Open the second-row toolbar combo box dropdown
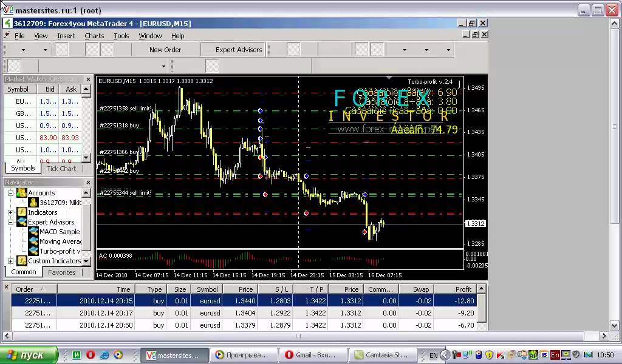 163,66
